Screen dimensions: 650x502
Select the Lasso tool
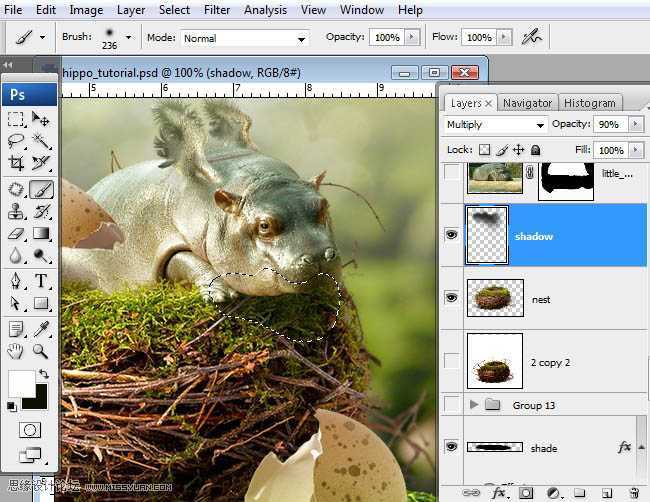click(x=17, y=141)
